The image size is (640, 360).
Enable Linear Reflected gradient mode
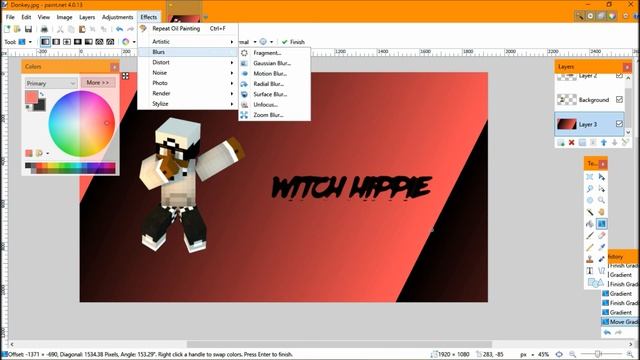pos(56,42)
